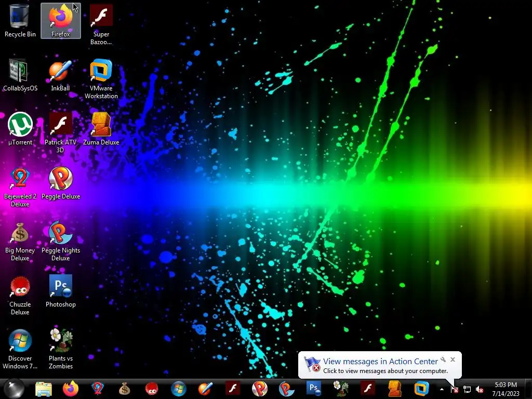Click 'Click to view messages about your computer' text
The height and width of the screenshot is (399, 532).
coord(385,371)
